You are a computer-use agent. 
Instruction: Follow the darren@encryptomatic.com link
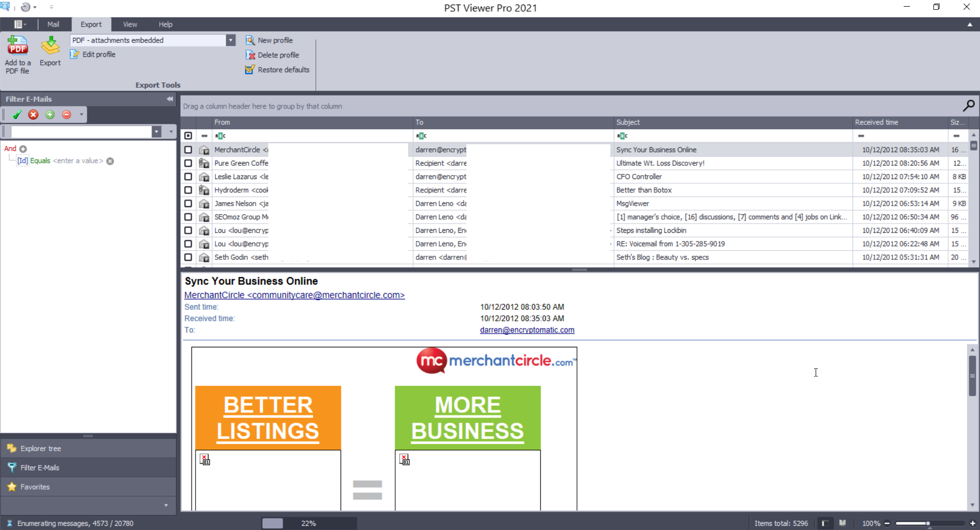(527, 330)
